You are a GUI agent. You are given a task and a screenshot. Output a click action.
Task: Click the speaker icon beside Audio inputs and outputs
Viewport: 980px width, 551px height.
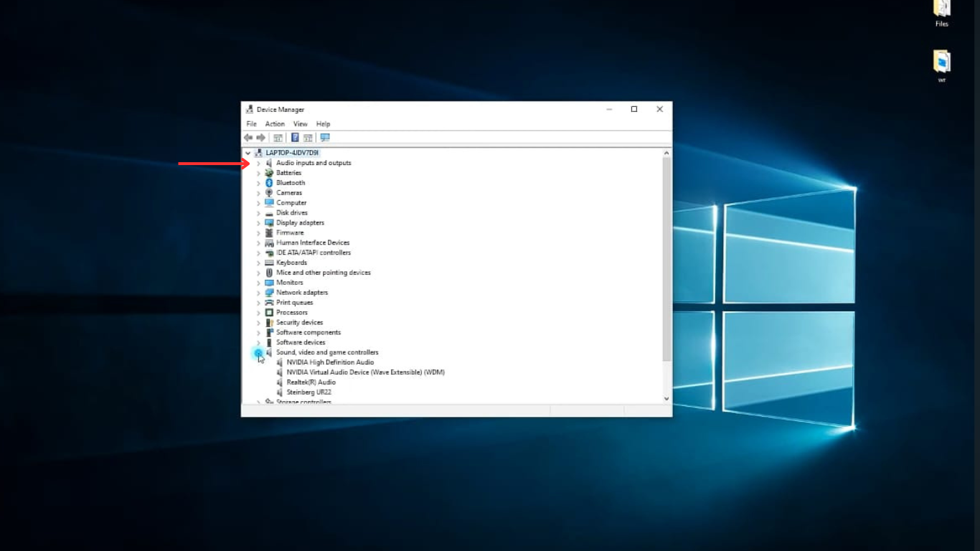pos(269,163)
